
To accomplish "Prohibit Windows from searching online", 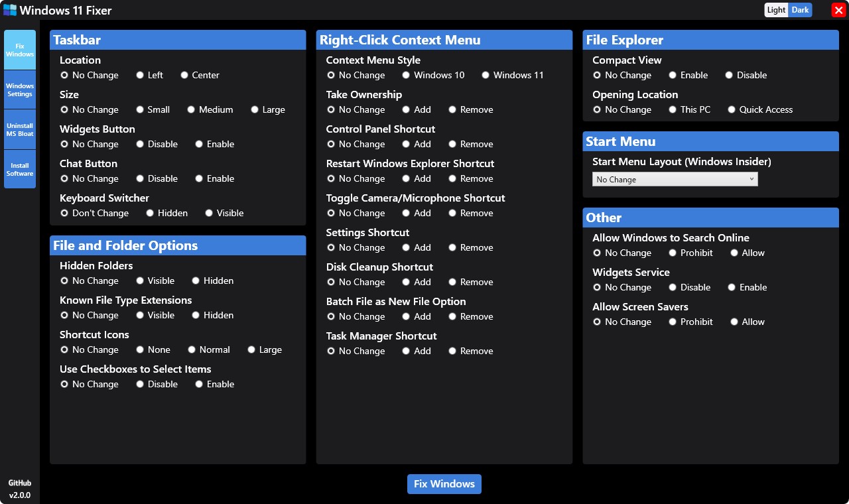I will (691, 253).
